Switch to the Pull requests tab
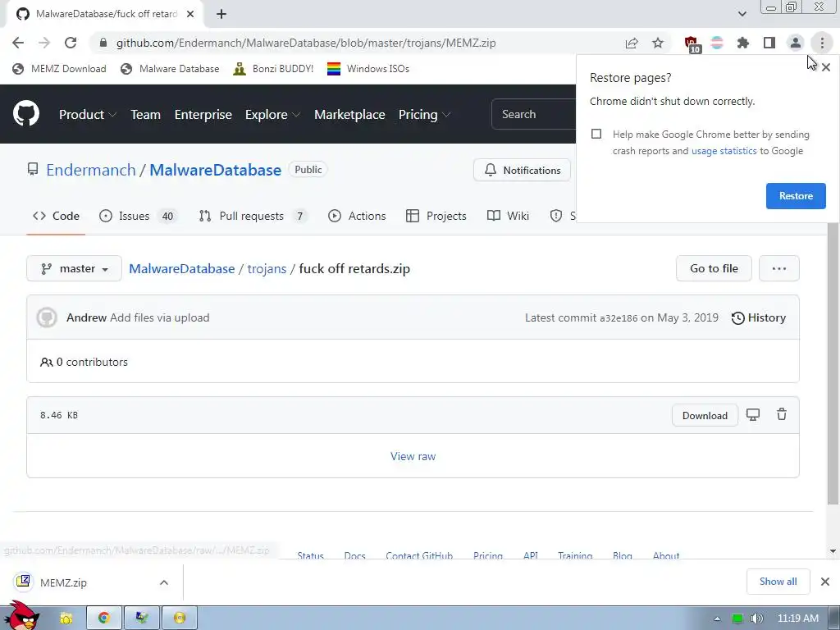840x630 pixels. pos(253,216)
